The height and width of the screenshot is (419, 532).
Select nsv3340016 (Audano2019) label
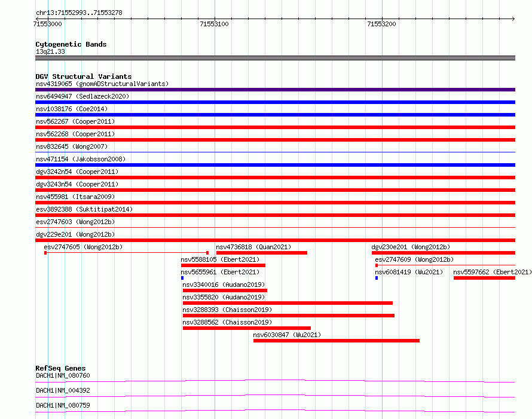click(x=224, y=285)
